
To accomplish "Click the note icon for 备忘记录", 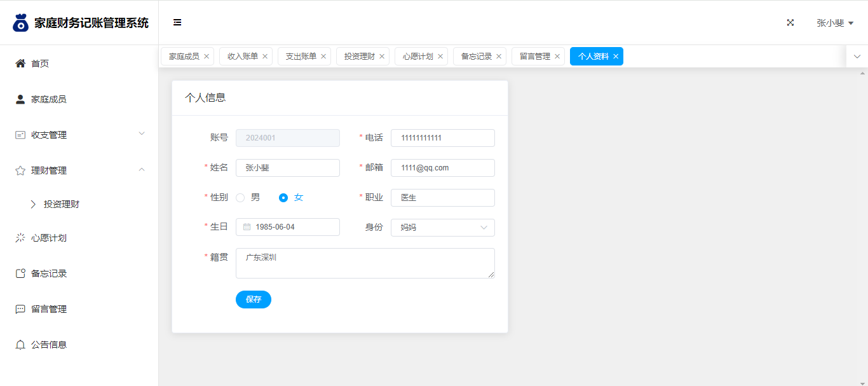I will point(20,273).
